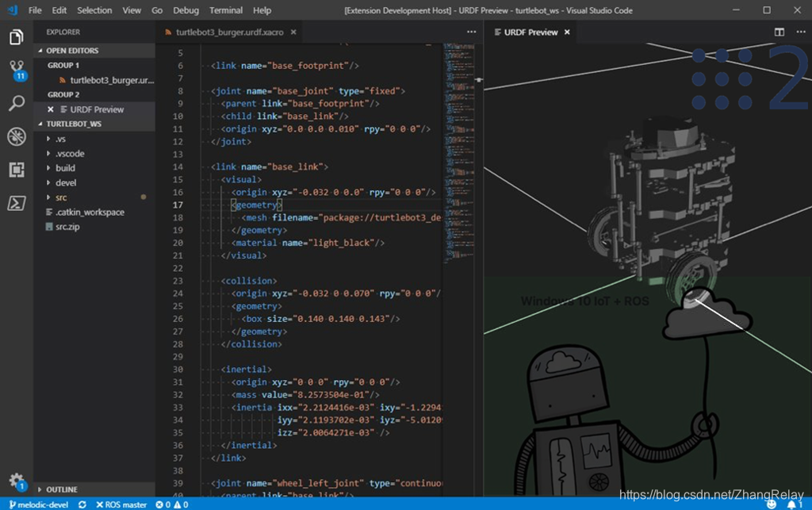Viewport: 812px width, 510px height.
Task: Open the PowerShell icon in activity bar
Action: coord(17,203)
